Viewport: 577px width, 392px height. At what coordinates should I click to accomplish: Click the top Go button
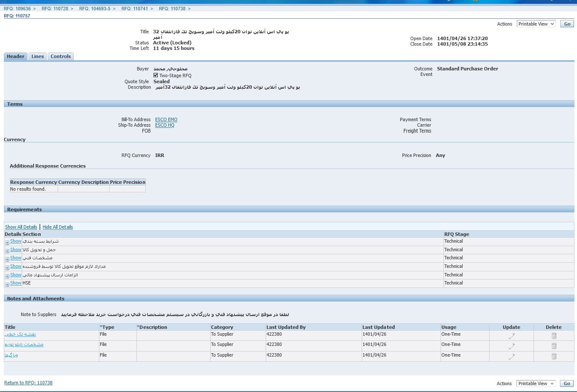pyautogui.click(x=567, y=24)
